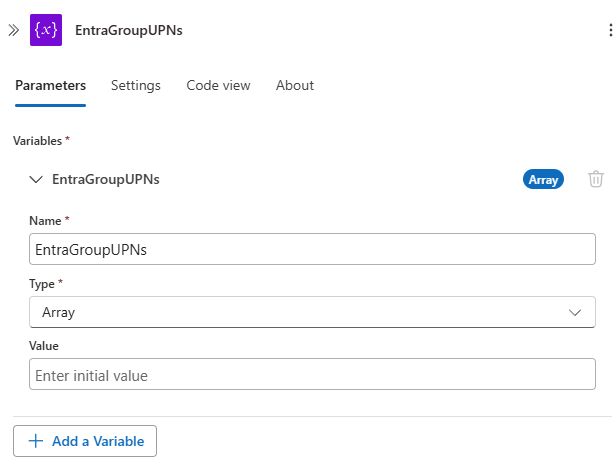Open the Settings tab
Image resolution: width=616 pixels, height=469 pixels.
pos(135,85)
